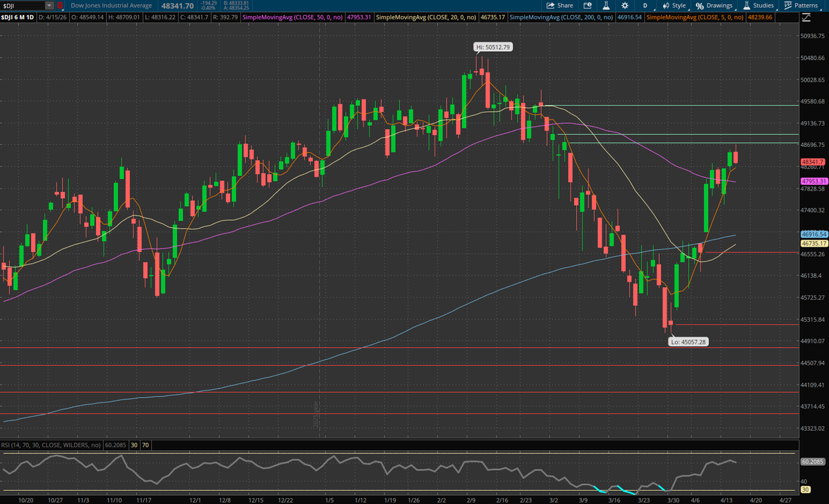Click the last price 48341.70 in header
The height and width of the screenshot is (504, 829).
click(178, 6)
